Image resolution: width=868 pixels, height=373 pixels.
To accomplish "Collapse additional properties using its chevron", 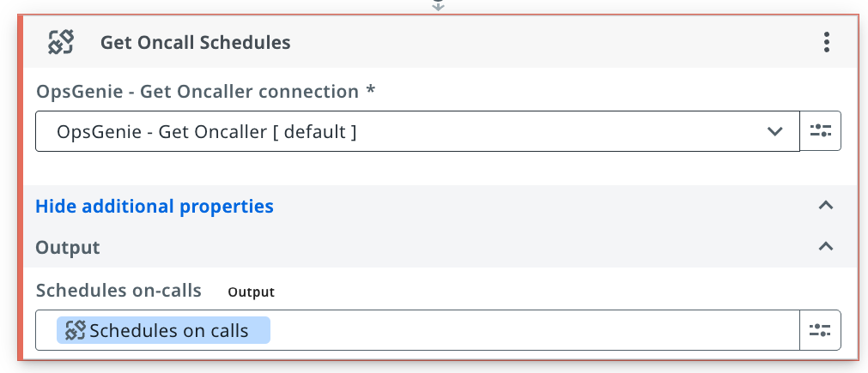I will tap(825, 206).
